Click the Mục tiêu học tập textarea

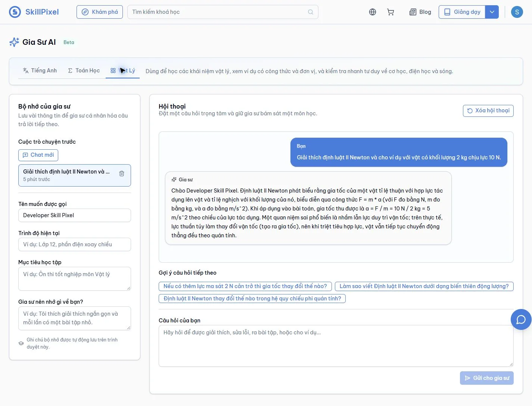(x=75, y=279)
